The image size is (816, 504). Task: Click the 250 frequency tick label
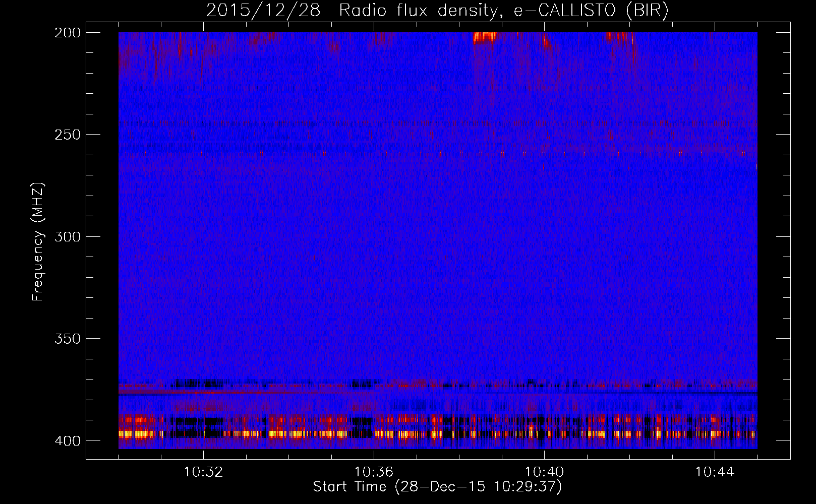coord(67,135)
